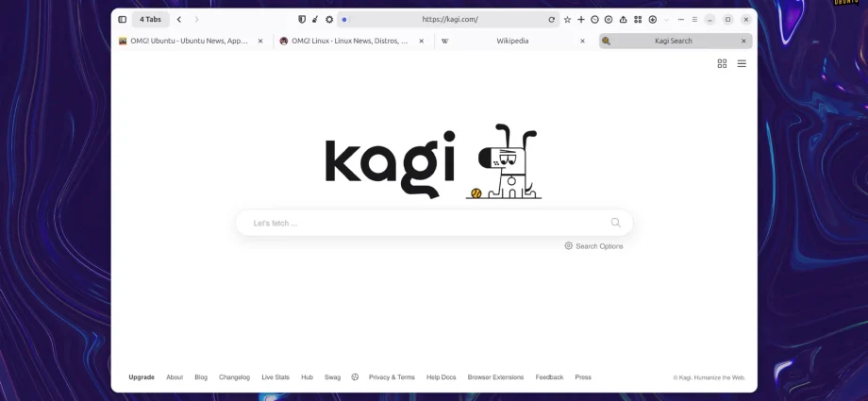Viewport: 868px width, 401px height.
Task: Click the magnifier search submit icon
Action: pyautogui.click(x=615, y=223)
